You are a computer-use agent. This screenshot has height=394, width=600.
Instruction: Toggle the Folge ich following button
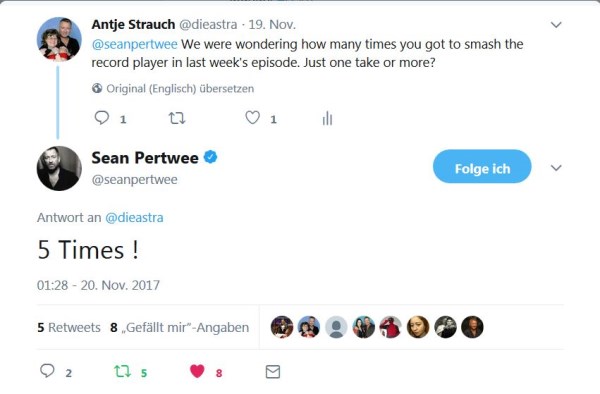pos(482,167)
